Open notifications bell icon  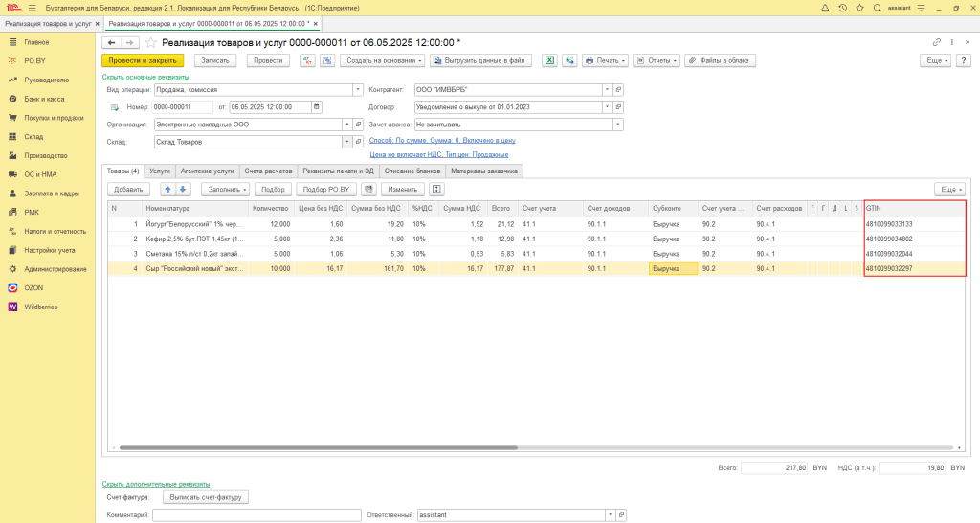[x=825, y=8]
